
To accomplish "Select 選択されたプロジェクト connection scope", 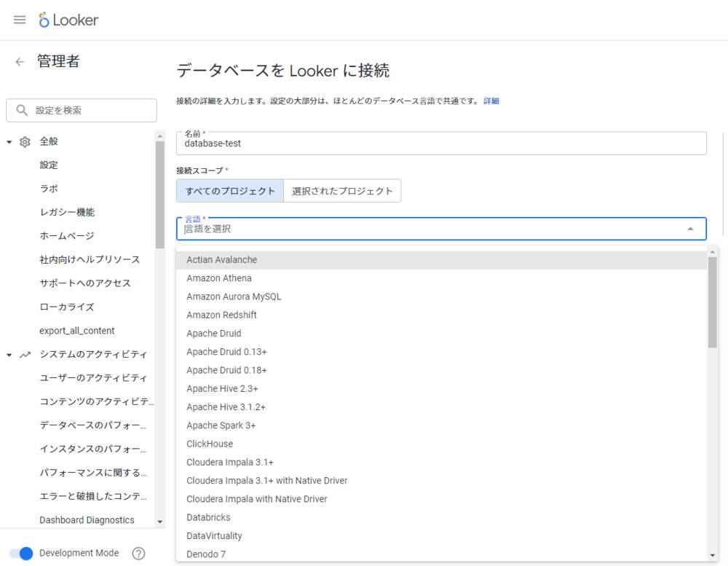I will (342, 191).
